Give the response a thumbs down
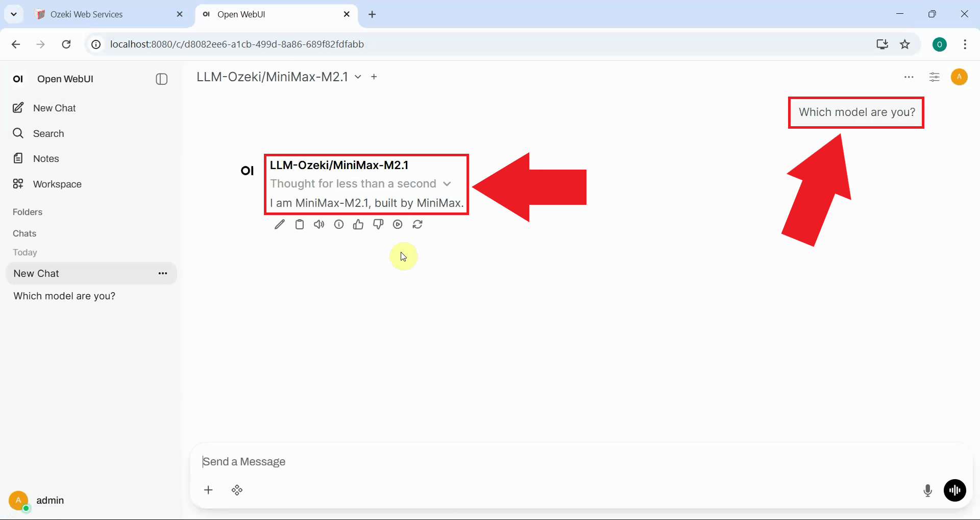Image resolution: width=980 pixels, height=520 pixels. coord(378,224)
